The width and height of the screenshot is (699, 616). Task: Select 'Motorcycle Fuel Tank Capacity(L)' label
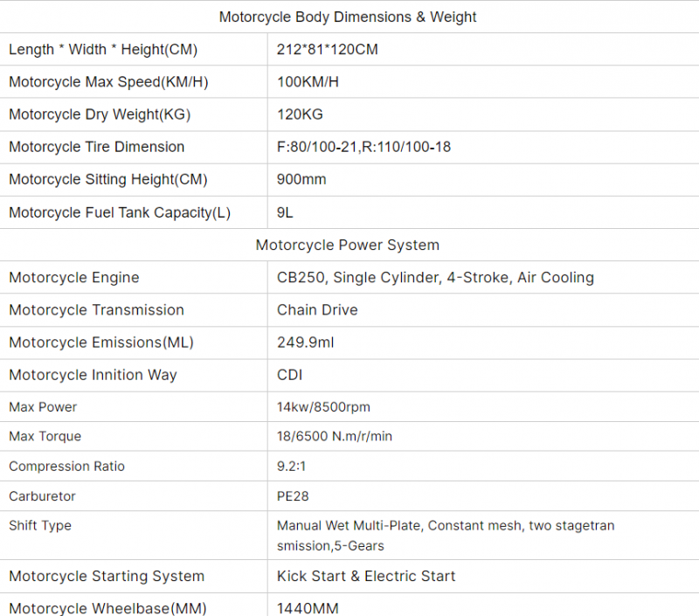120,212
